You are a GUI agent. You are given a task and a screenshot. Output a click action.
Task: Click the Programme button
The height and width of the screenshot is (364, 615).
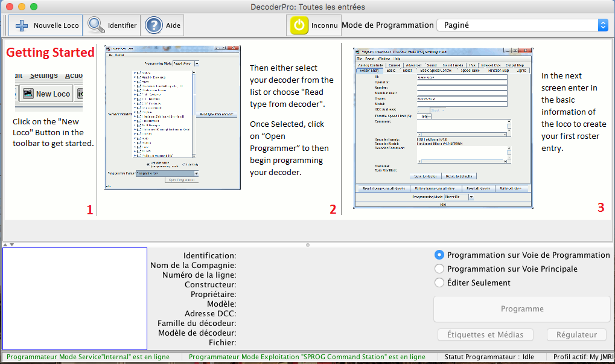[522, 308]
